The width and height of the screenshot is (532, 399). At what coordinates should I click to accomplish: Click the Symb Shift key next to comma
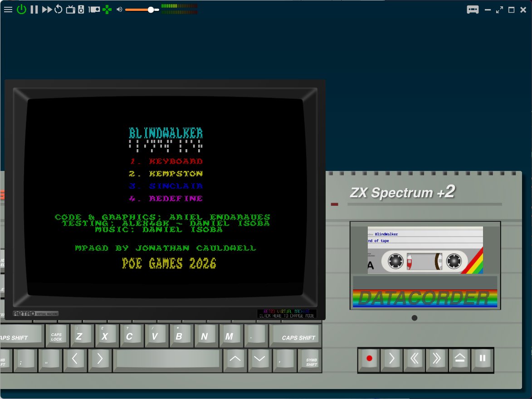click(310, 360)
